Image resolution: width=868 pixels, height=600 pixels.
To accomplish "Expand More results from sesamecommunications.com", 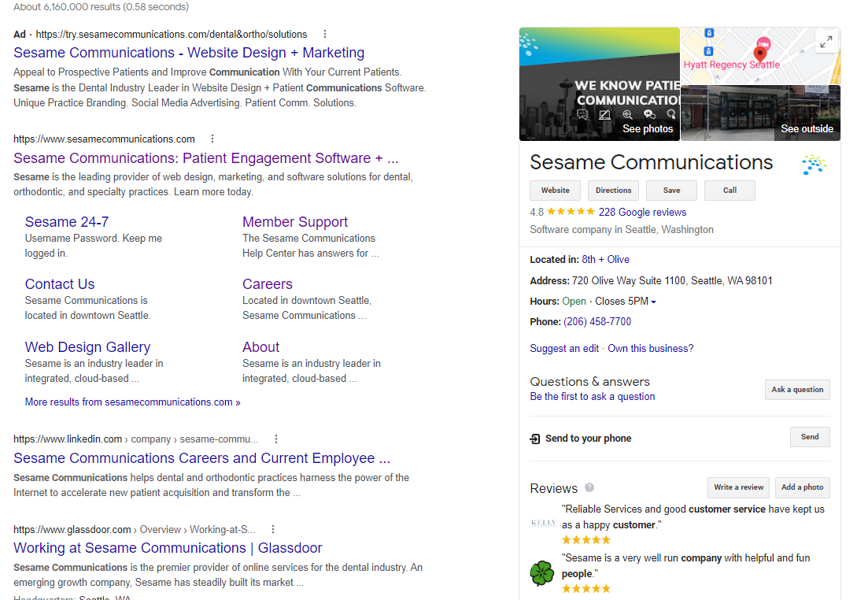I will 132,402.
